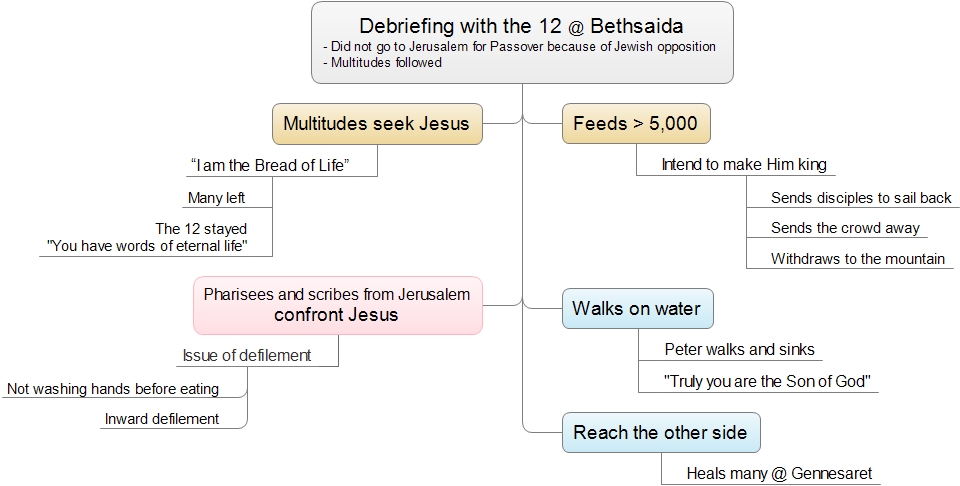This screenshot has height=486, width=960.
Task: Click Sends disciples to sail back
Action: coord(861,198)
